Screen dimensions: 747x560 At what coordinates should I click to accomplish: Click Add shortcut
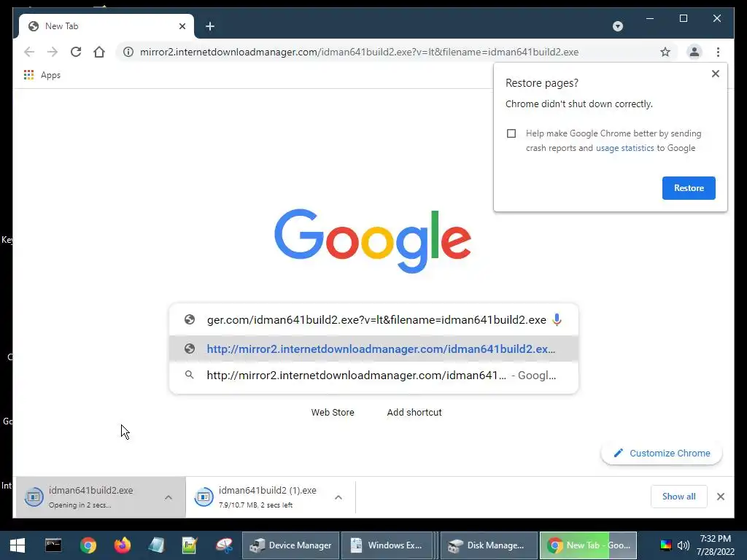(414, 413)
